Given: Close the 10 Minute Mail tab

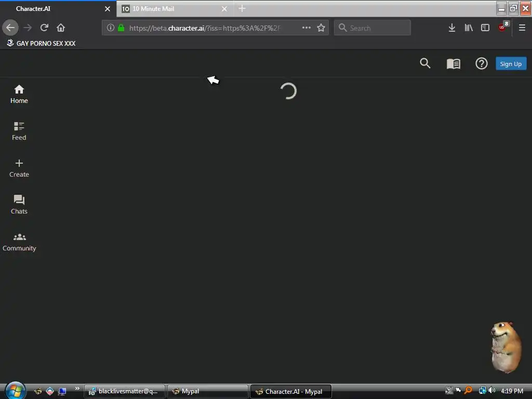Looking at the screenshot, I should pyautogui.click(x=224, y=9).
